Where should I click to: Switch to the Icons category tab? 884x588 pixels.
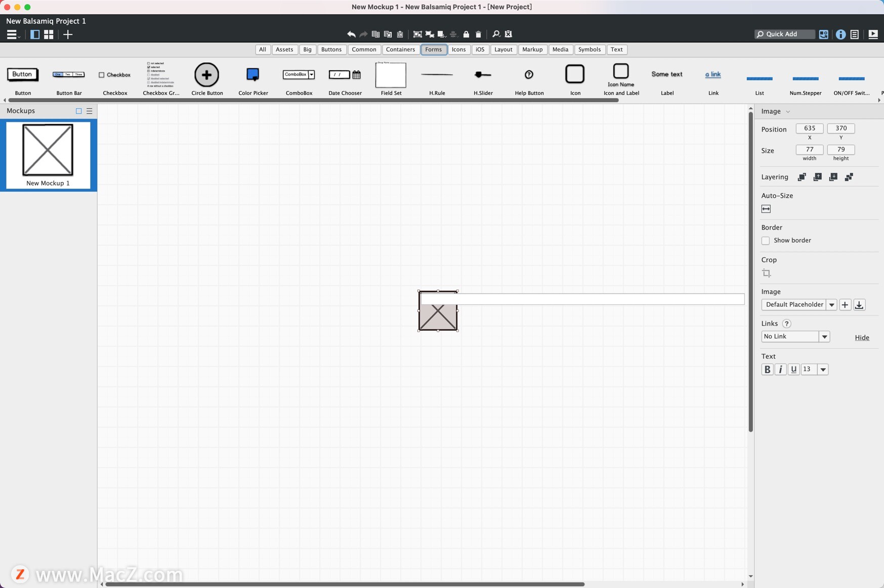[458, 50]
